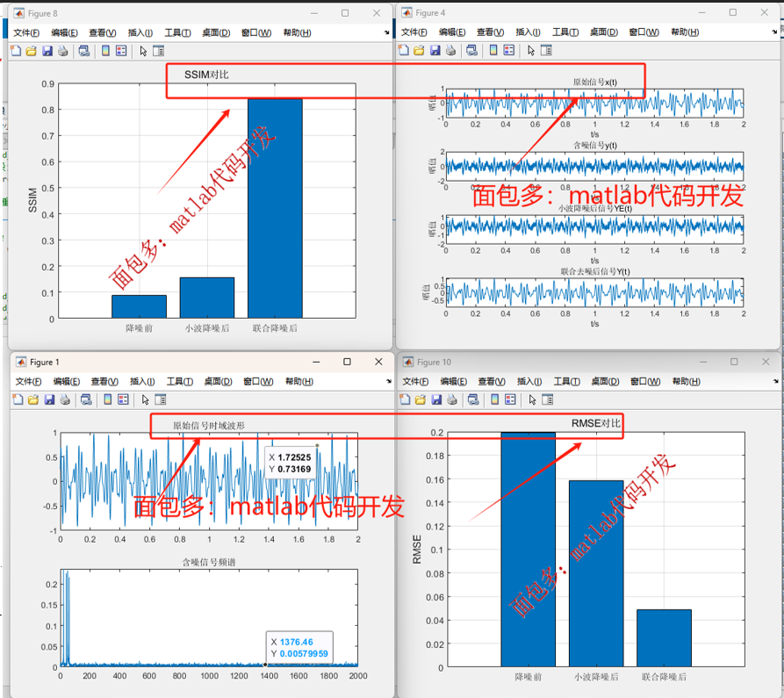Click Open File icon in Figure 8 toolbar
The width and height of the screenshot is (784, 698).
point(32,51)
